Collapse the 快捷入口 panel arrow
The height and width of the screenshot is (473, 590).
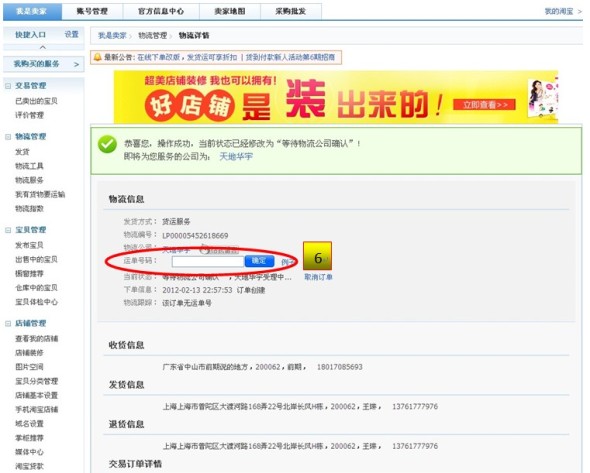pos(43,47)
